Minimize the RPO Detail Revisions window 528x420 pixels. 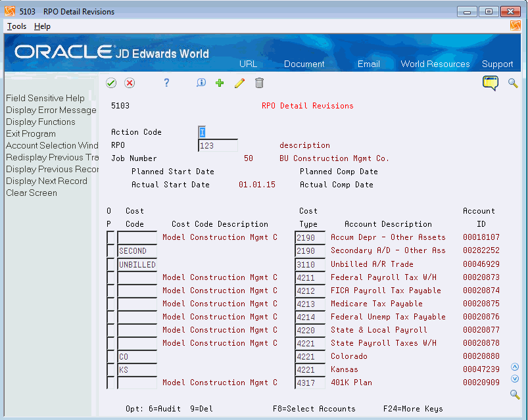467,12
